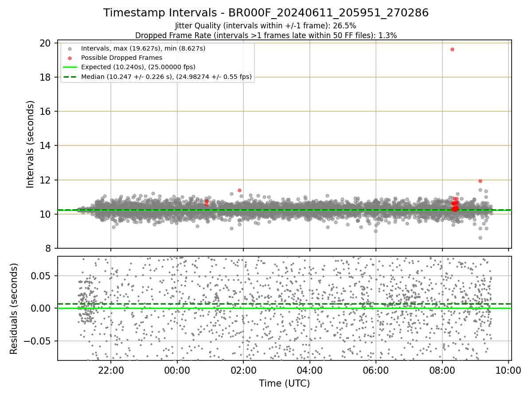Click the solid green legend line beside 'Expected'
This screenshot has width=532, height=399.
[x=71, y=67]
